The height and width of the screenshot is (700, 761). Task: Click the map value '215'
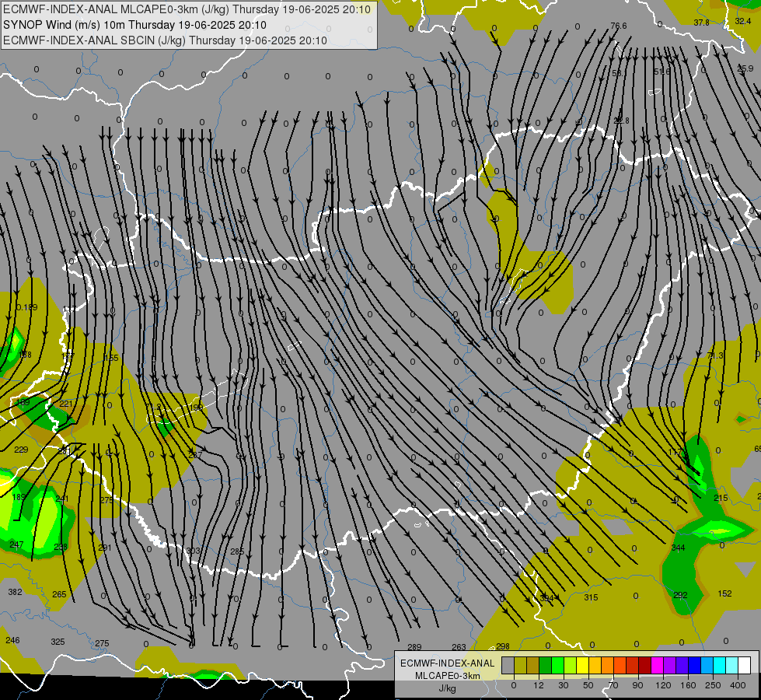[721, 498]
